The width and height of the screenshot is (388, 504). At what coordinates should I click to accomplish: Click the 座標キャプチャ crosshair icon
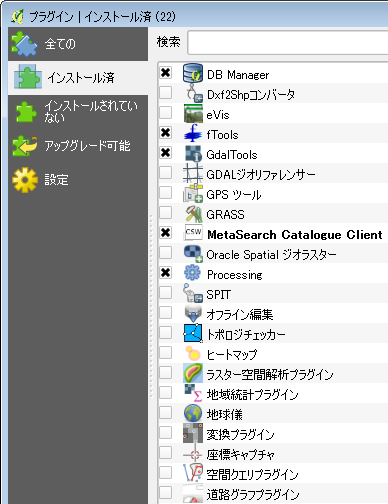[193, 453]
